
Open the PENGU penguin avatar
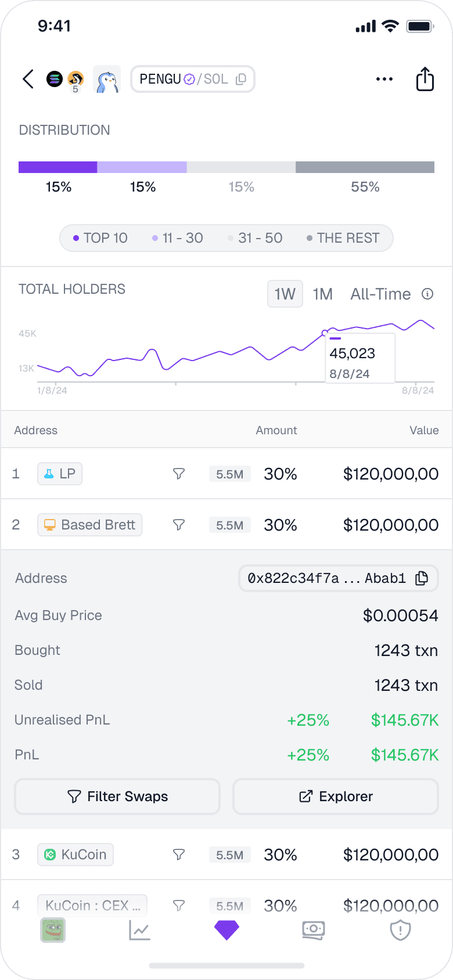(107, 80)
